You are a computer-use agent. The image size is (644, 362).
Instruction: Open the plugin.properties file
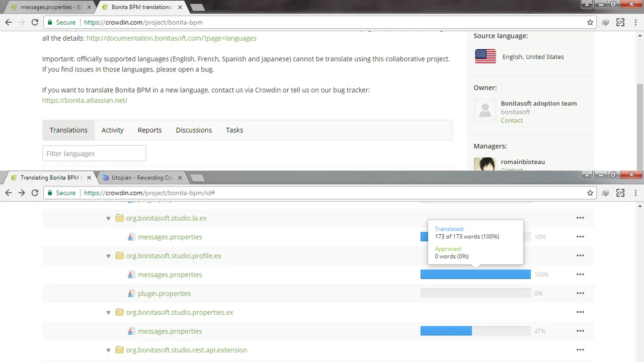coord(164,294)
